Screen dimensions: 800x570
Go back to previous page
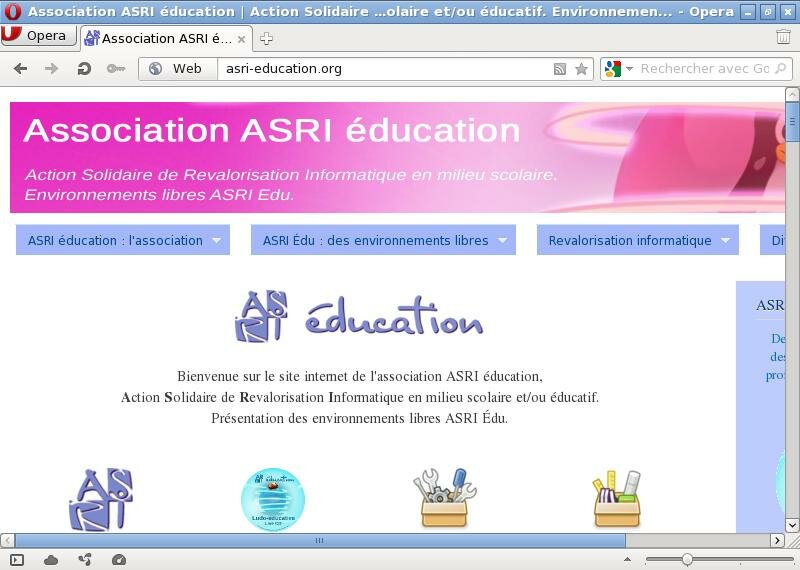[x=20, y=68]
